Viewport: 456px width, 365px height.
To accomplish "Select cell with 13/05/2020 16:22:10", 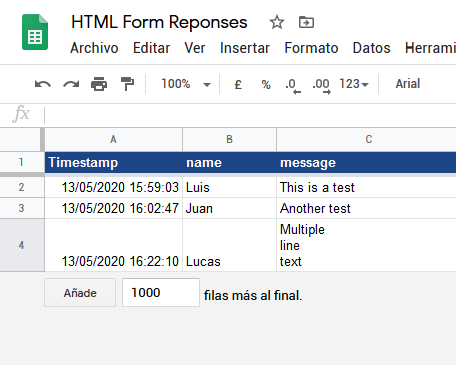I will (x=114, y=245).
